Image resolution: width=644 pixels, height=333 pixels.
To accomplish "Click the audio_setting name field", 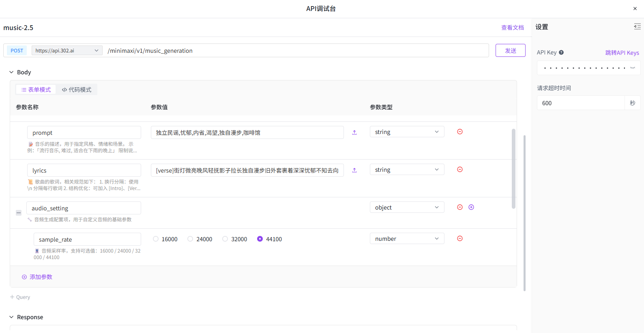I will point(84,208).
